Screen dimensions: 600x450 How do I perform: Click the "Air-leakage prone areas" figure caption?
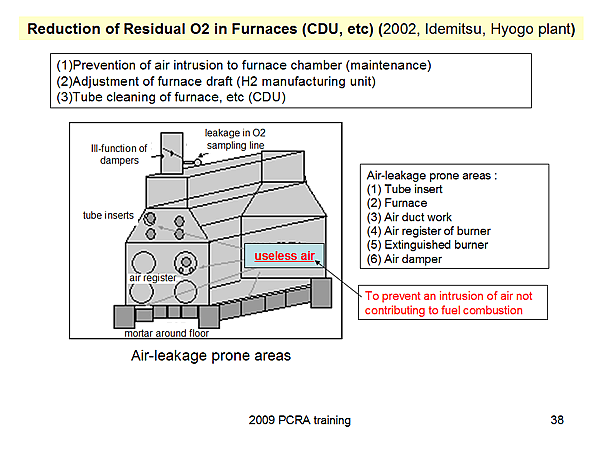coord(211,356)
